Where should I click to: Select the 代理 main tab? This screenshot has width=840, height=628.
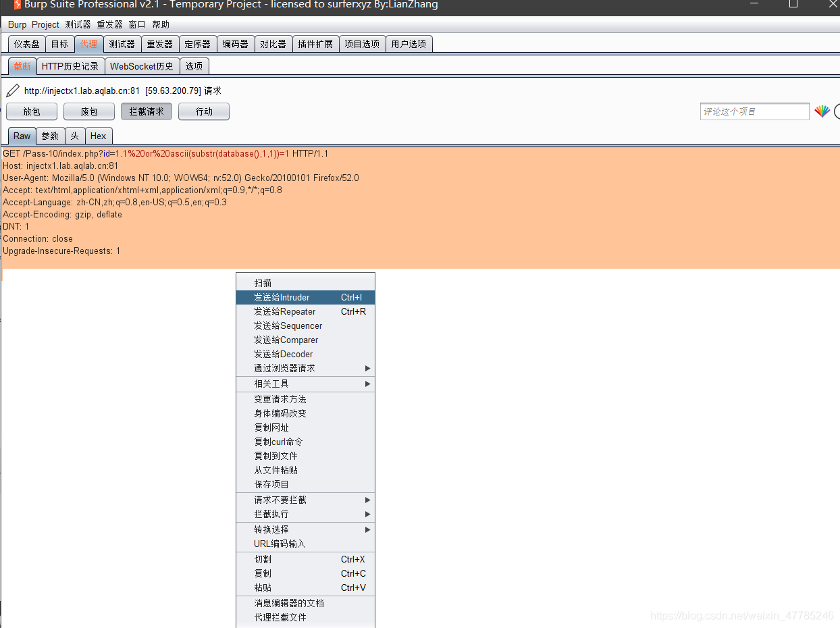pyautogui.click(x=88, y=44)
